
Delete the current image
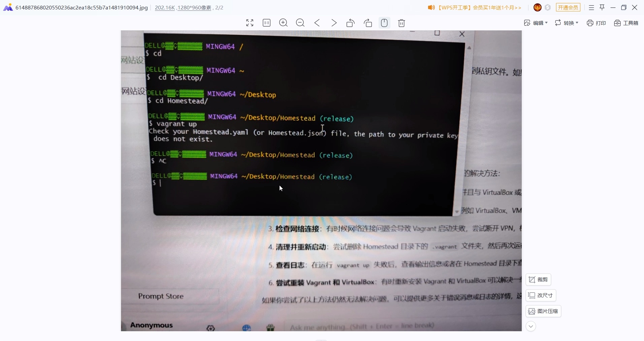(401, 23)
